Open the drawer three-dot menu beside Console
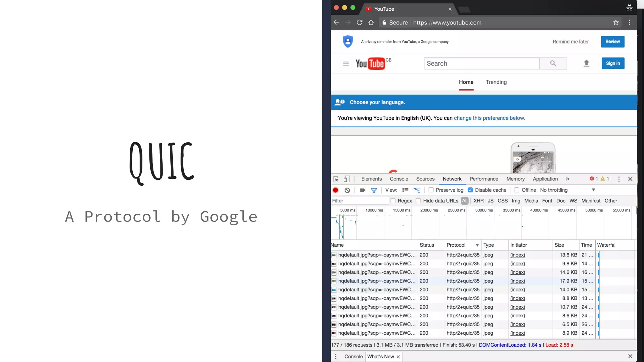Image resolution: width=644 pixels, height=362 pixels. (x=336, y=356)
